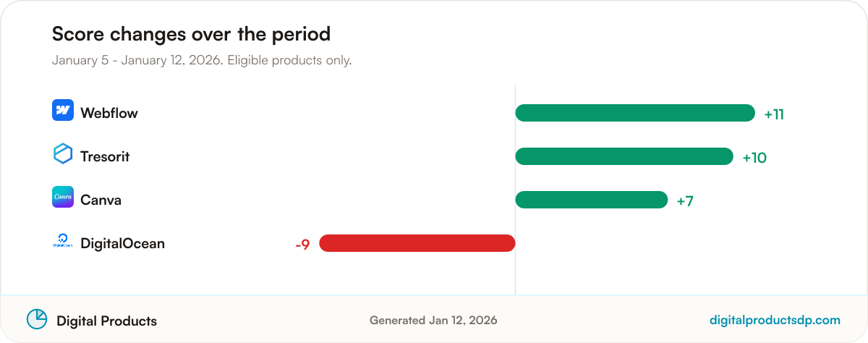Select the Canva product name
This screenshot has width=868, height=343.
(101, 200)
